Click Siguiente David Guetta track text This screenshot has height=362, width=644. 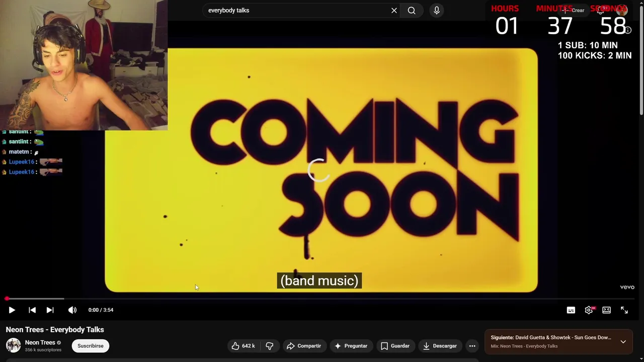point(551,337)
